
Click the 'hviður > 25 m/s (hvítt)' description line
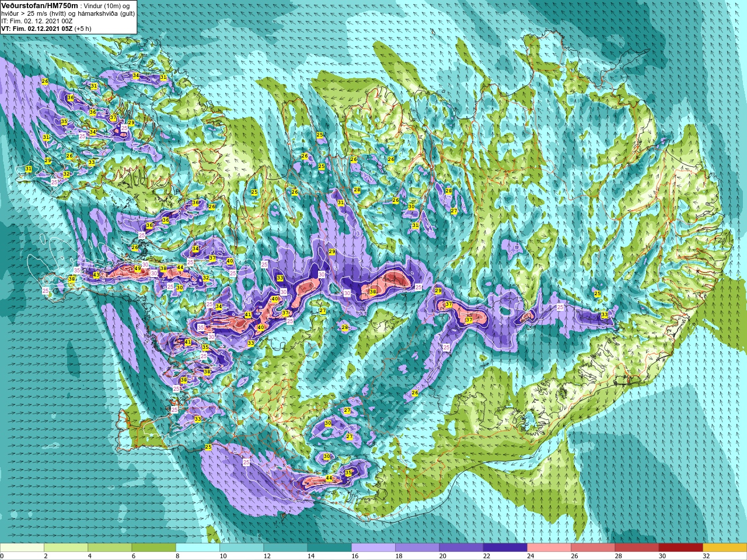point(35,13)
